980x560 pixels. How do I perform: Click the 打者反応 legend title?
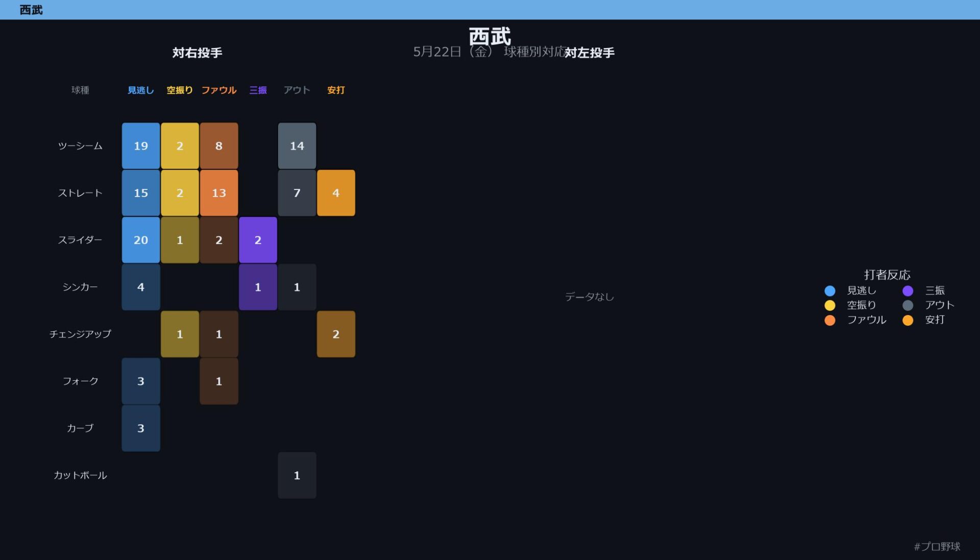click(x=887, y=275)
